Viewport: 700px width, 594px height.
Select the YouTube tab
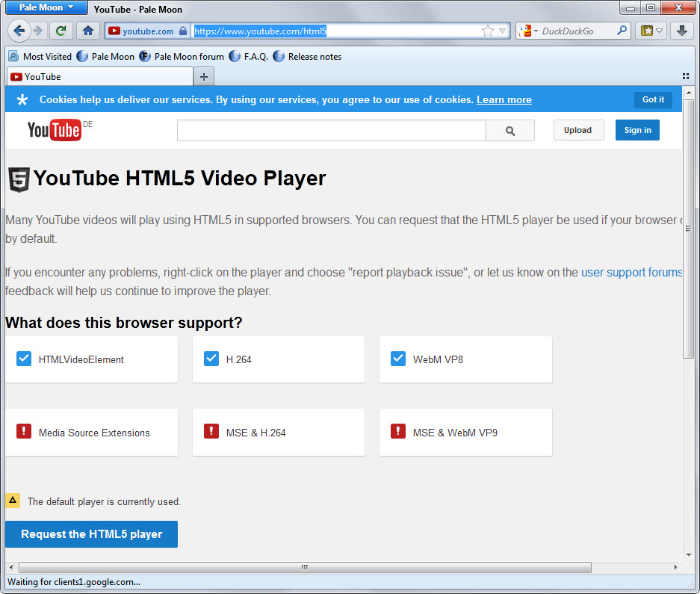pyautogui.click(x=99, y=77)
